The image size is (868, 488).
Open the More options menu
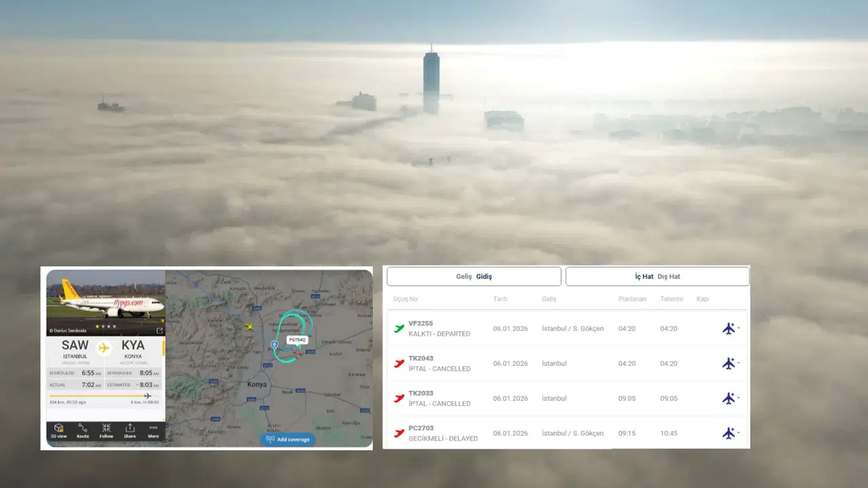pyautogui.click(x=153, y=431)
